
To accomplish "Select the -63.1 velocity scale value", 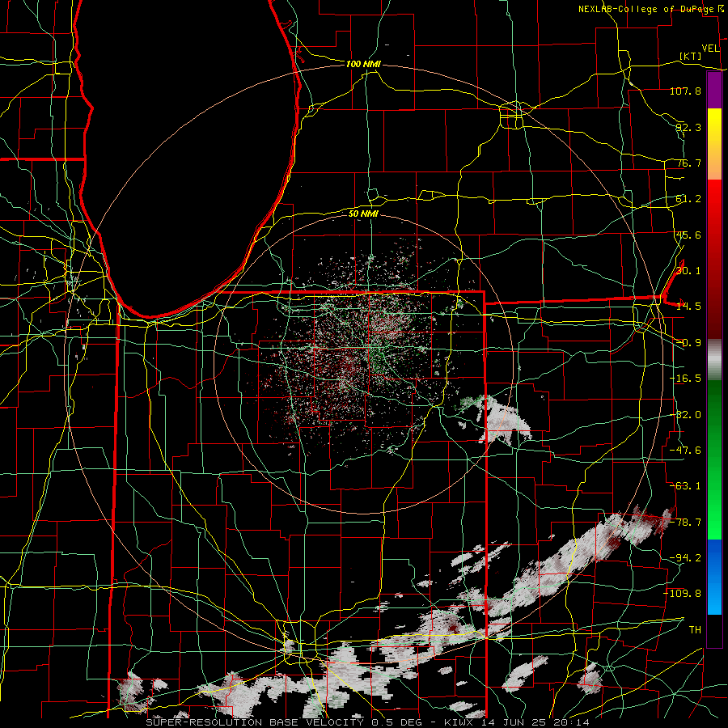I will [x=685, y=486].
